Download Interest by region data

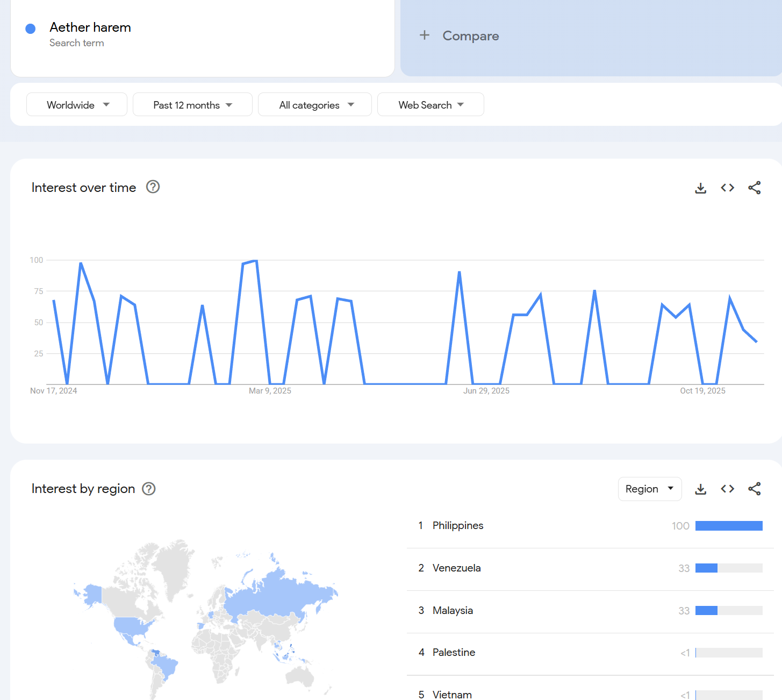point(700,489)
